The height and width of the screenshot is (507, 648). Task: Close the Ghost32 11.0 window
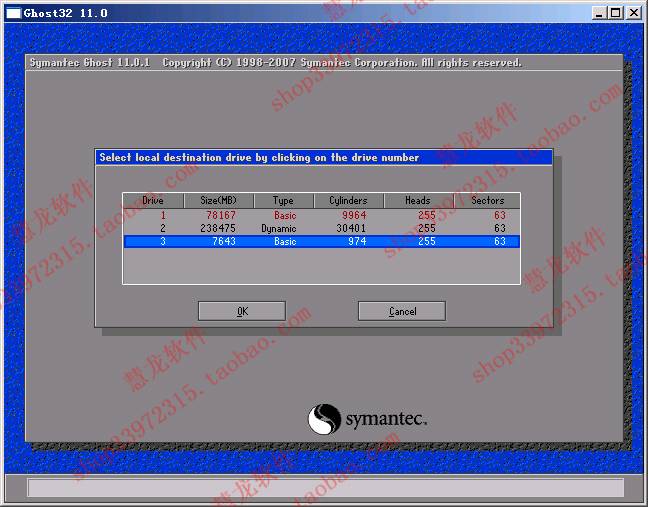click(x=633, y=13)
